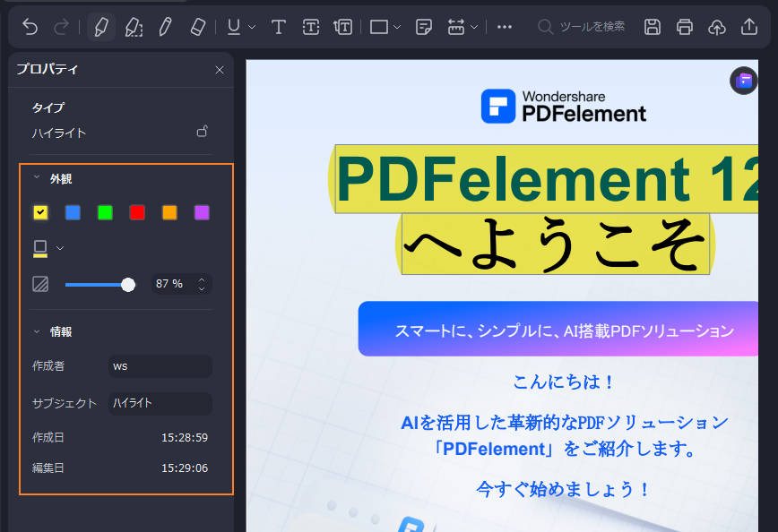This screenshot has width=778, height=532.
Task: Collapse the 情報 information section
Action: 37,330
